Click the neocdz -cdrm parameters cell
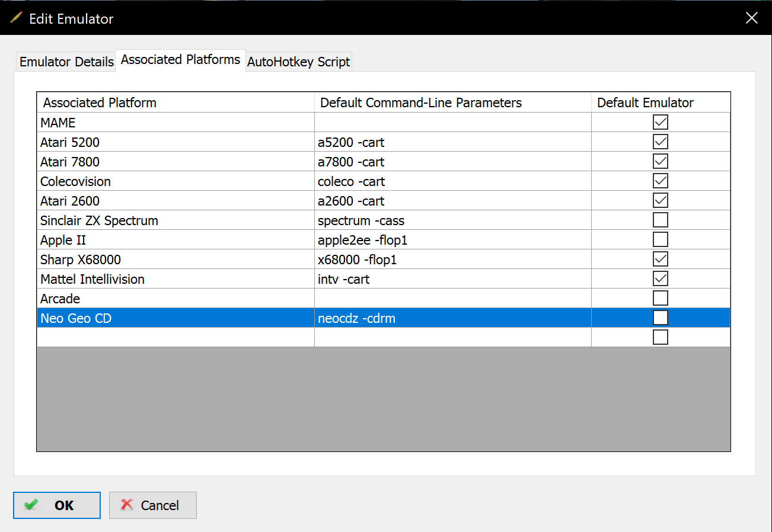Viewport: 772px width, 532px height. [x=453, y=318]
